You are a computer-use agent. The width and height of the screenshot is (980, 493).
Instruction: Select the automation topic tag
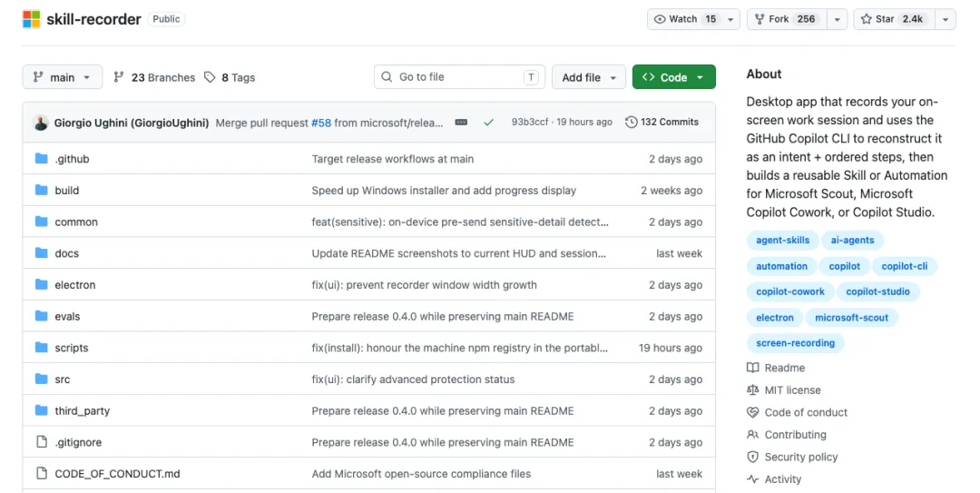pyautogui.click(x=782, y=266)
